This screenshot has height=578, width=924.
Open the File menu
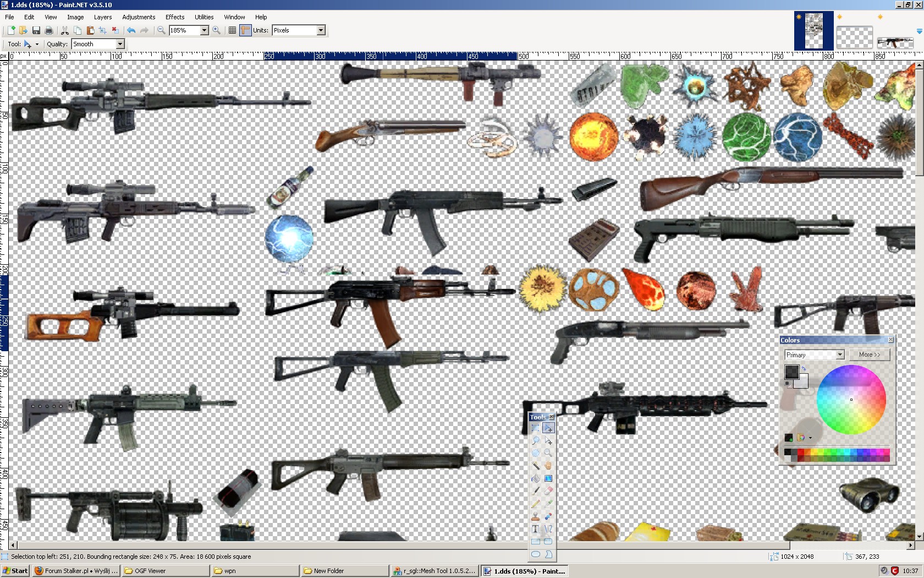pos(9,17)
